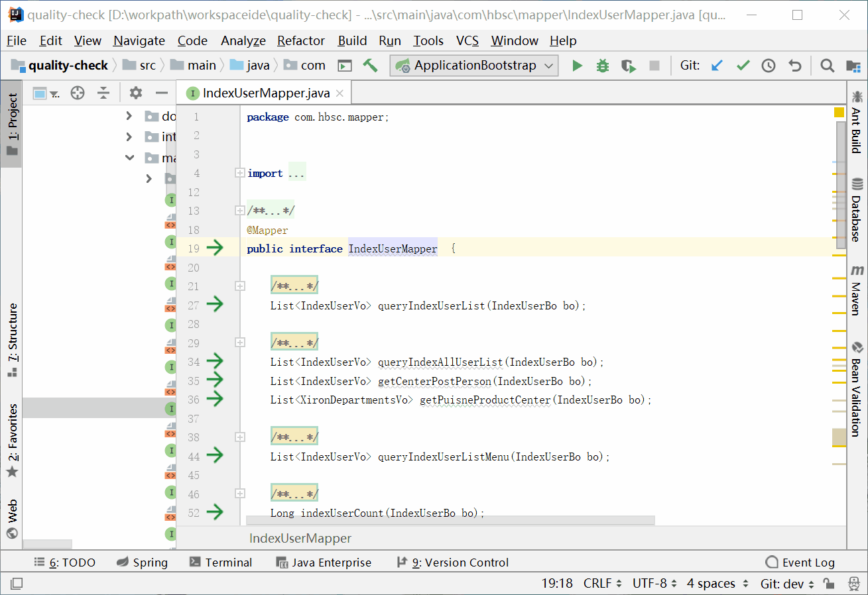Toggle the 7: Structure tool window
Screen dimensions: 868x595
[11, 340]
